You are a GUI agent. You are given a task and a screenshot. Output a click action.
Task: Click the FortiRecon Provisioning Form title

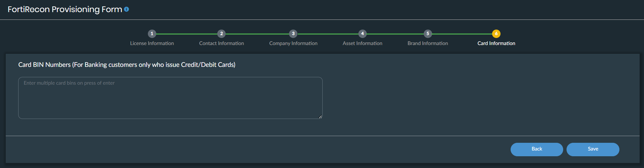click(x=65, y=9)
